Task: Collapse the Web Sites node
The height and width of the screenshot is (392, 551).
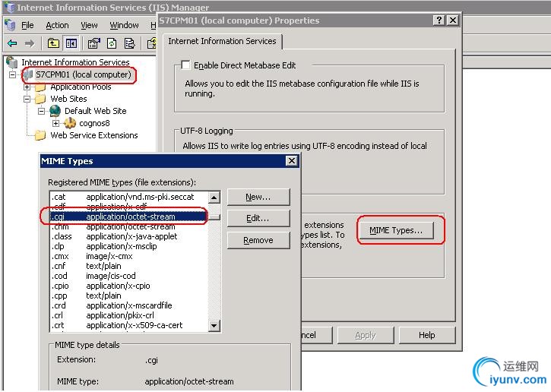Action: click(27, 99)
